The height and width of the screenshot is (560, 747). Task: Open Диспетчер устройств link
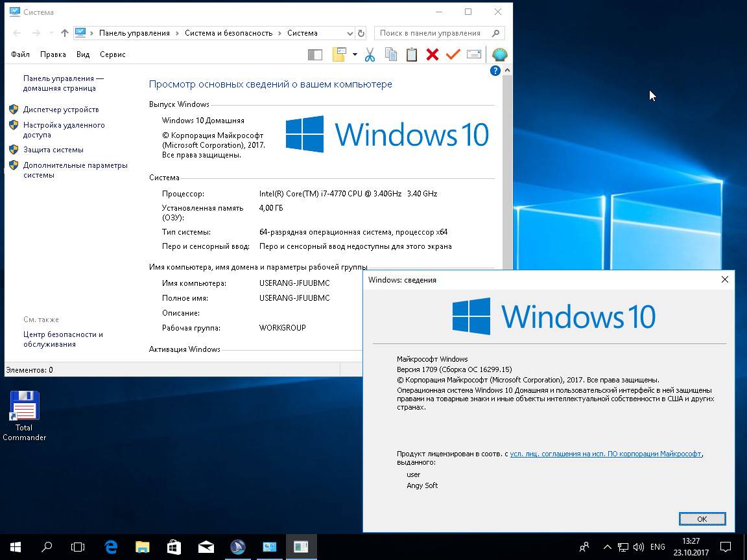(61, 110)
